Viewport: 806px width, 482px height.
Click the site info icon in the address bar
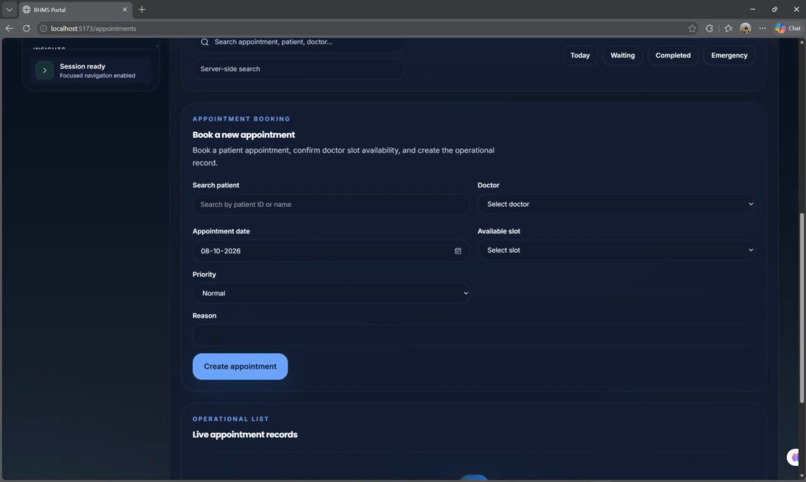[44, 28]
